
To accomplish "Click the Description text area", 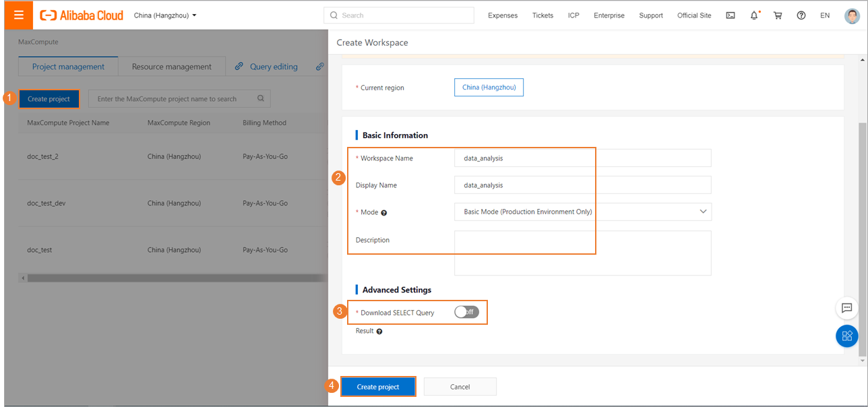I will coord(583,253).
